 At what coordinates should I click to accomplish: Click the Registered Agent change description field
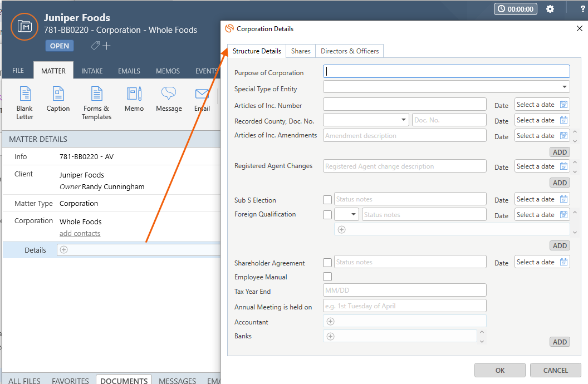(405, 166)
